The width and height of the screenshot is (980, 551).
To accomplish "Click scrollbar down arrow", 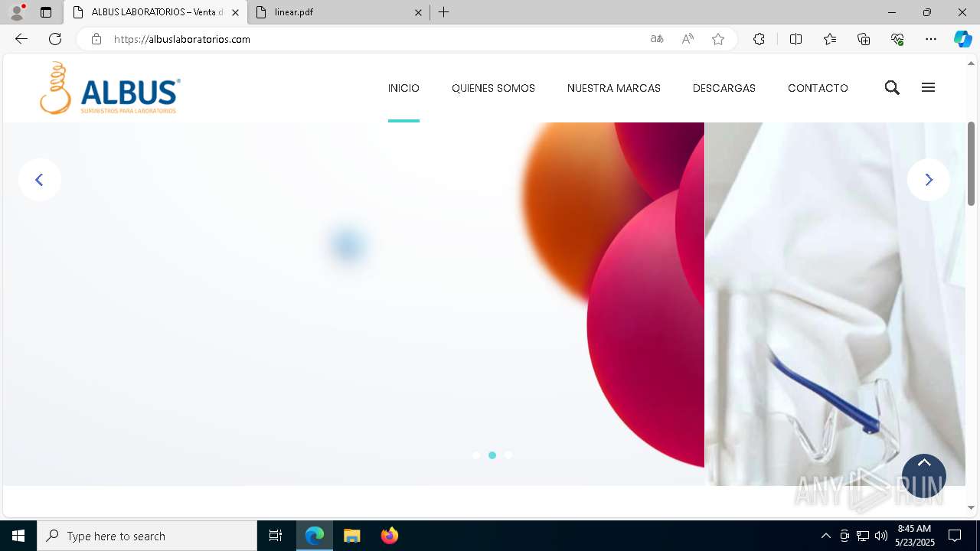I will [x=972, y=507].
